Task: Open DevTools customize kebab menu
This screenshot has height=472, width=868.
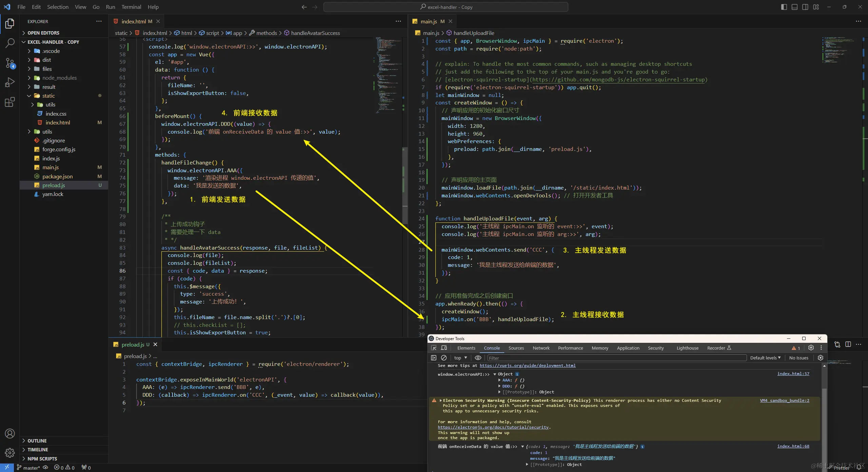Action: click(x=821, y=348)
